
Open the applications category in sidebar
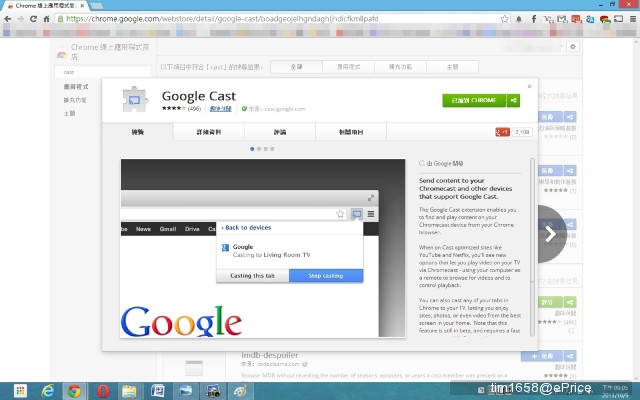(76, 87)
